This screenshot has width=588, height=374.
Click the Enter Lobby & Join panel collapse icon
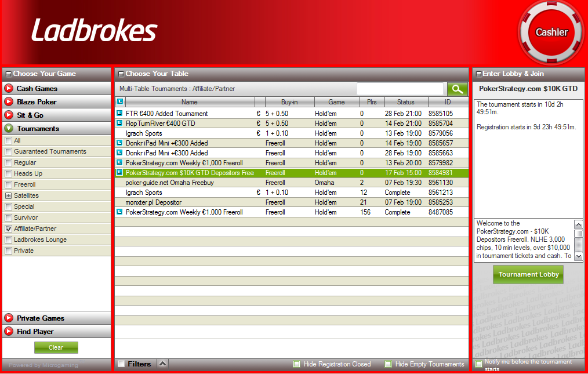478,74
